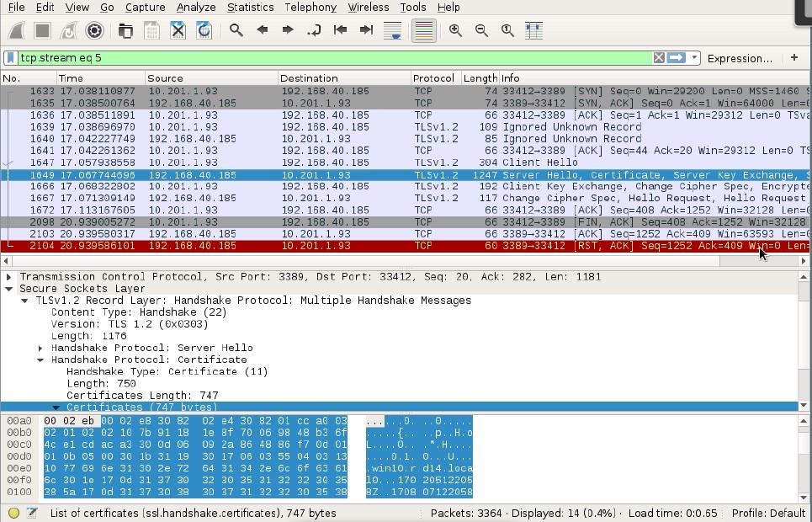
Task: Select packet 1666 Client Key Exchange row
Action: [x=405, y=186]
